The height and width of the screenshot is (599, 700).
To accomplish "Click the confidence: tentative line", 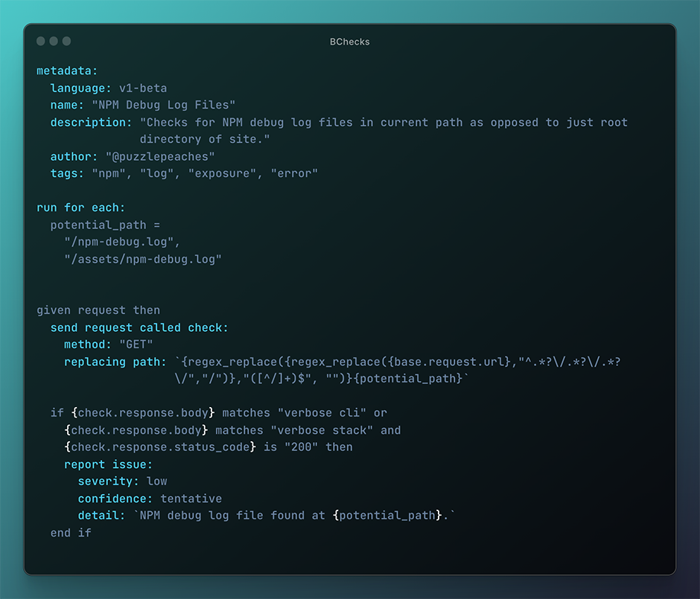I will coord(150,499).
